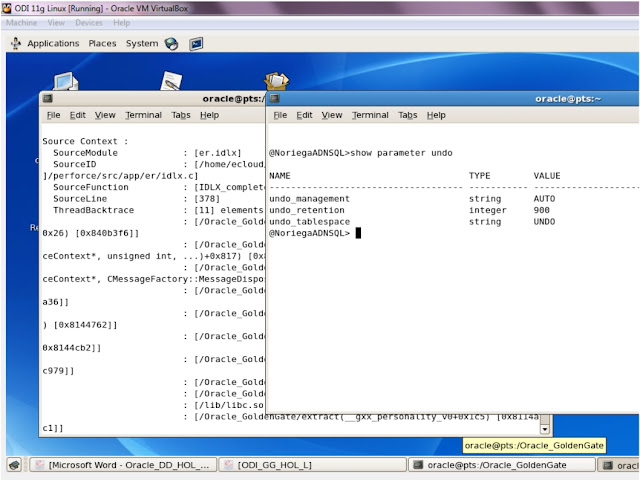This screenshot has height=480, width=640.
Task: Open Edit menu in left terminal
Action: click(x=78, y=115)
